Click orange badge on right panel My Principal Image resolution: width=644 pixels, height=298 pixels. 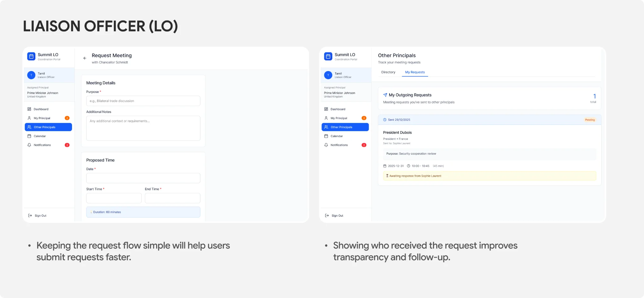(364, 118)
